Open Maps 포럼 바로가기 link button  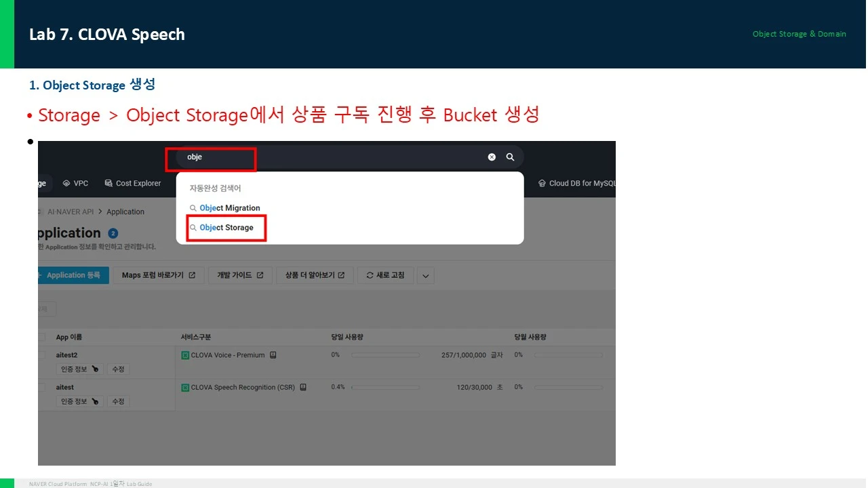[x=159, y=275]
